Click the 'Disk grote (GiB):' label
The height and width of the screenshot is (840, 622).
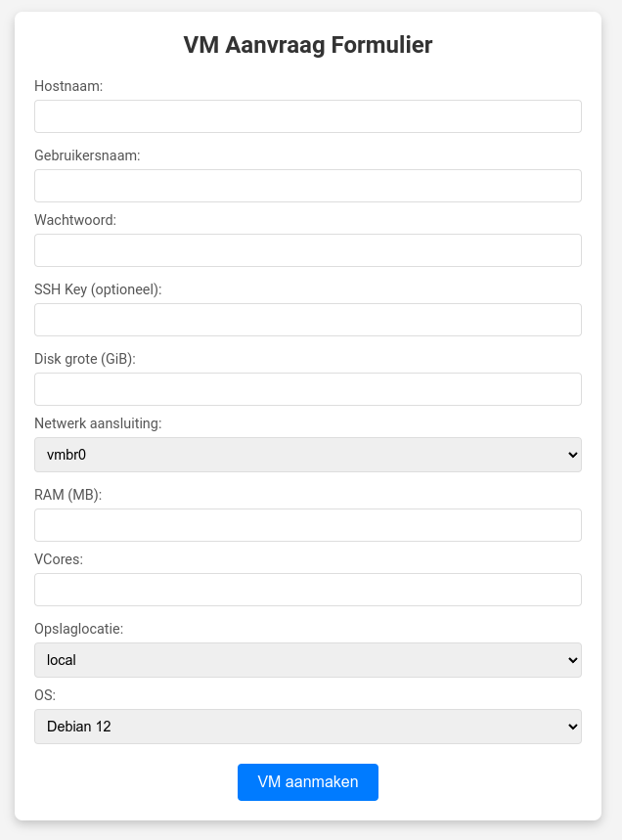pyautogui.click(x=85, y=359)
